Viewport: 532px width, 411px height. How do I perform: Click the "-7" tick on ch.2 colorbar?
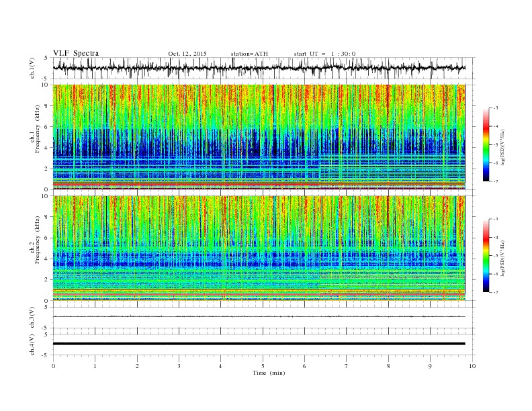point(495,292)
